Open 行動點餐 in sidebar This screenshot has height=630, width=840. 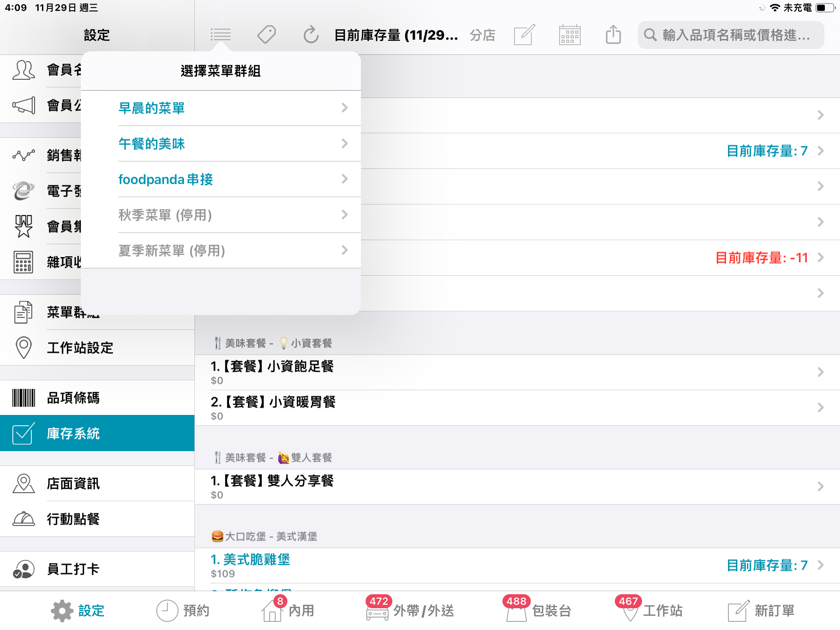click(x=97, y=519)
